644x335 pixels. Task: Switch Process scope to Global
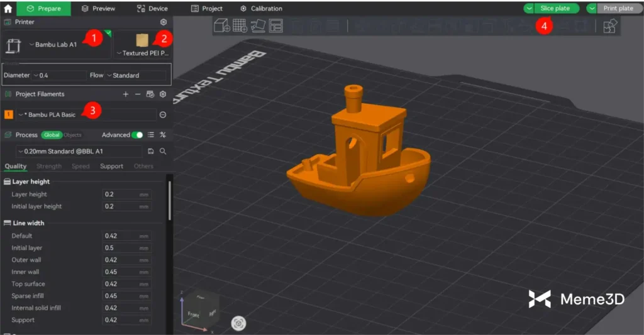[51, 135]
